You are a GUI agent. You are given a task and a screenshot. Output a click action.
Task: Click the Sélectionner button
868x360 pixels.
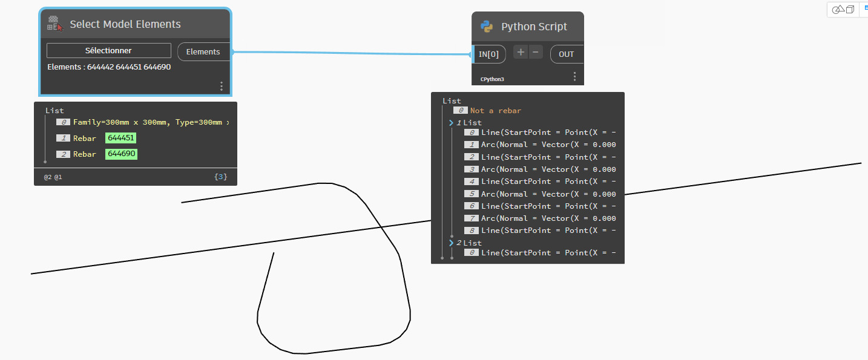(x=109, y=50)
